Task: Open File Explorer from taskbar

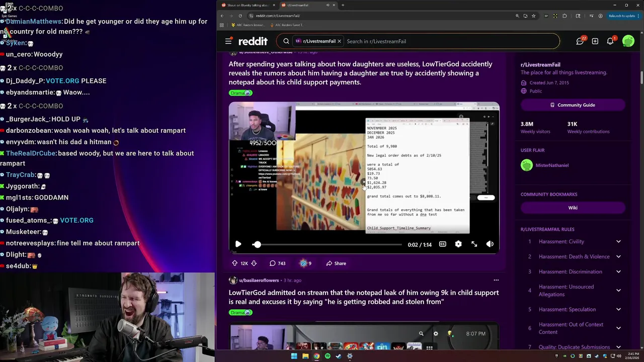Action: point(305,356)
